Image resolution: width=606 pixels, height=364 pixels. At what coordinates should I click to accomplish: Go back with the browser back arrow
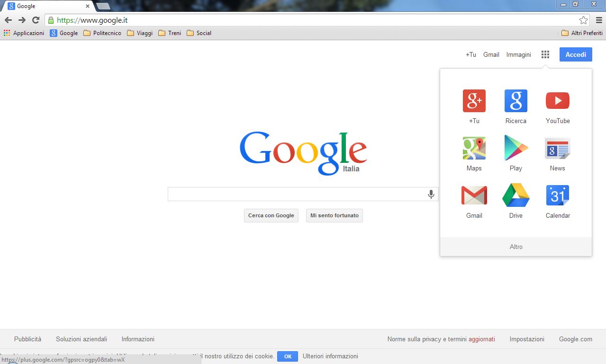pyautogui.click(x=8, y=20)
